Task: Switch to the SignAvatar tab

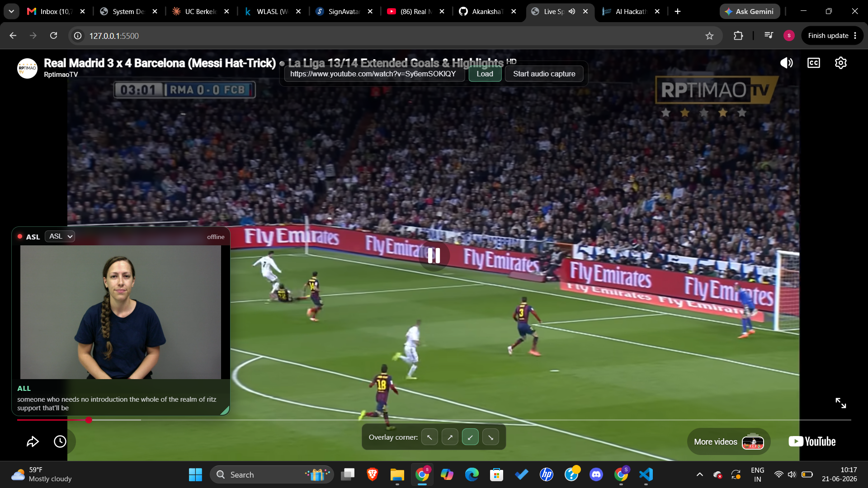Action: [344, 11]
